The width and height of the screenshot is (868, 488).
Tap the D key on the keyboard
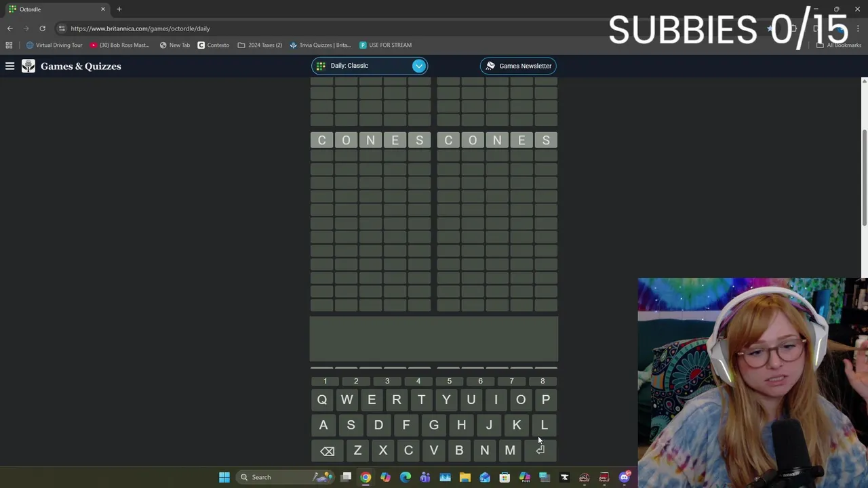click(x=378, y=425)
